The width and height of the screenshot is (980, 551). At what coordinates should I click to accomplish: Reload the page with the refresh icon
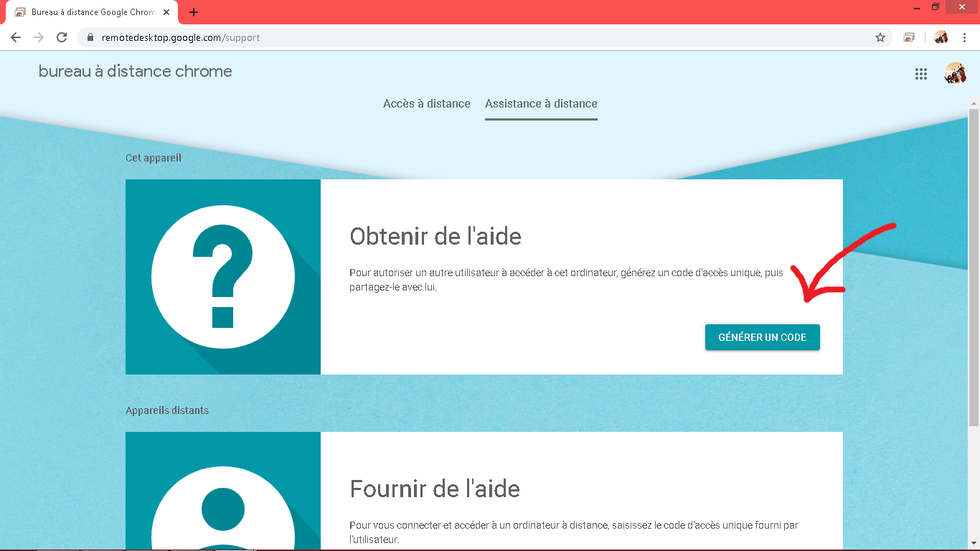click(62, 37)
